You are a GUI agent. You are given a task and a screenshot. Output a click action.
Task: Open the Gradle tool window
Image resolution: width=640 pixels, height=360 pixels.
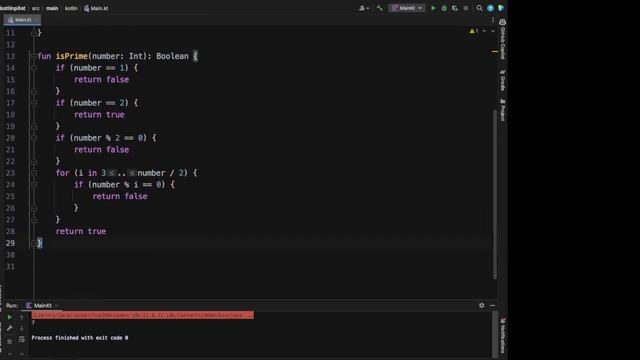(502, 80)
